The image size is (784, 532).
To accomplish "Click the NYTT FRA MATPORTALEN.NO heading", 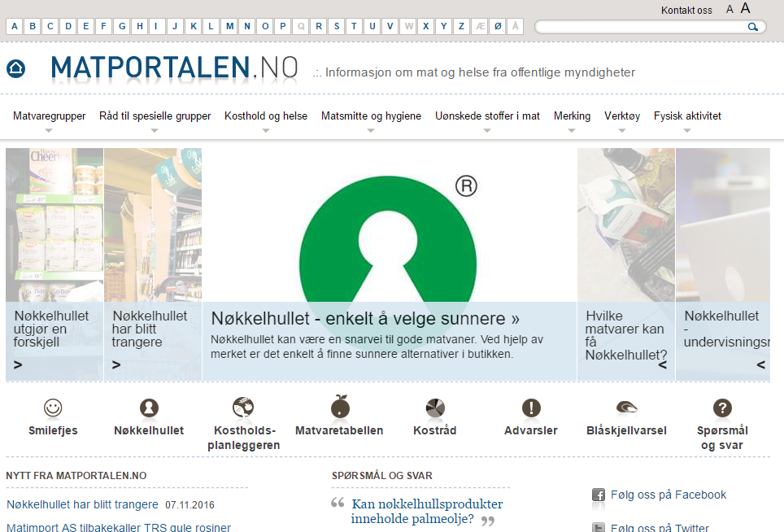I will click(76, 476).
